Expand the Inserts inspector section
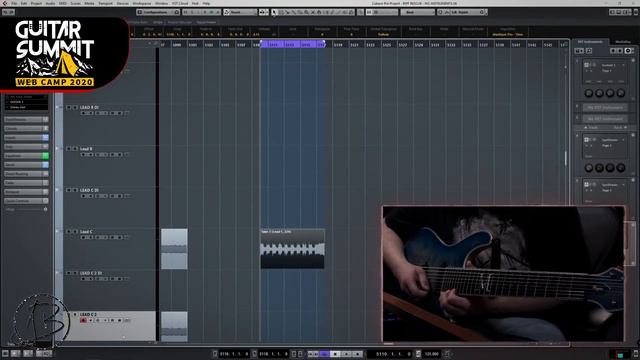 coord(23,138)
